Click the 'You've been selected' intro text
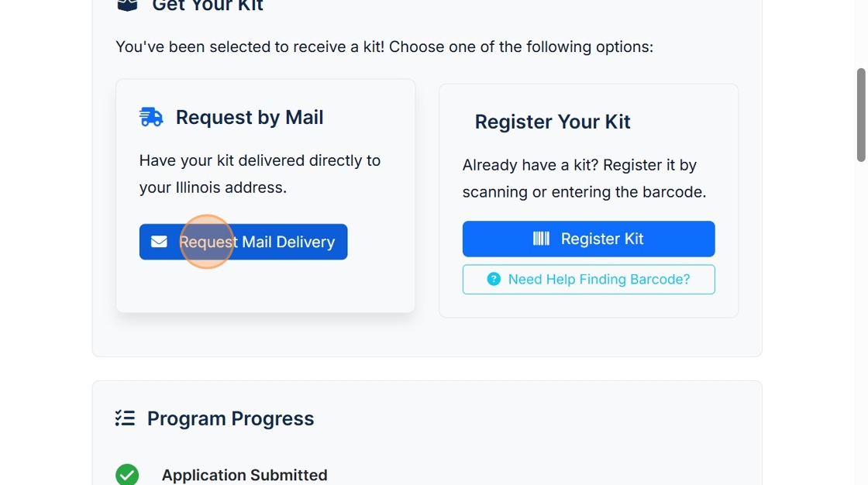Screen dimensions: 868x485 point(384,46)
